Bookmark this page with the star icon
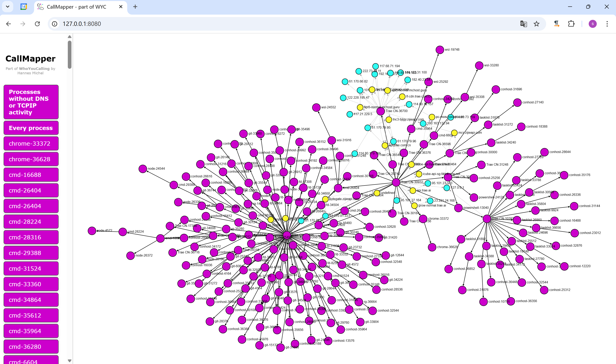This screenshot has width=616, height=364. point(536,24)
